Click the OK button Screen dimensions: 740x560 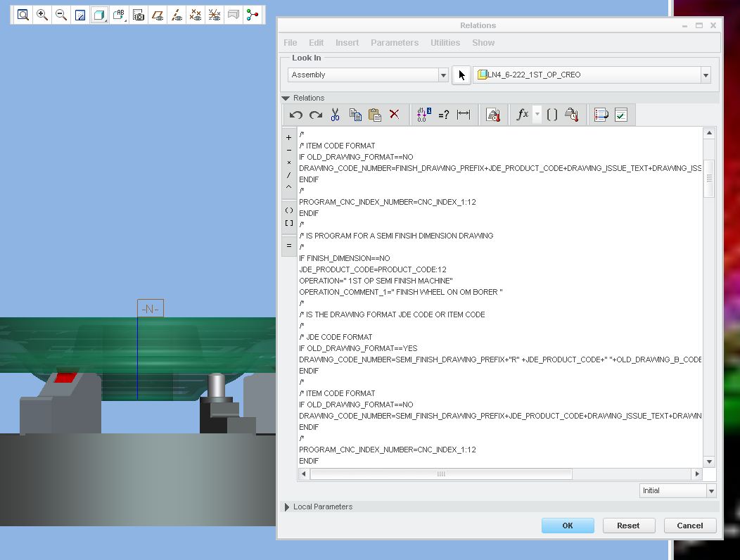tap(568, 526)
